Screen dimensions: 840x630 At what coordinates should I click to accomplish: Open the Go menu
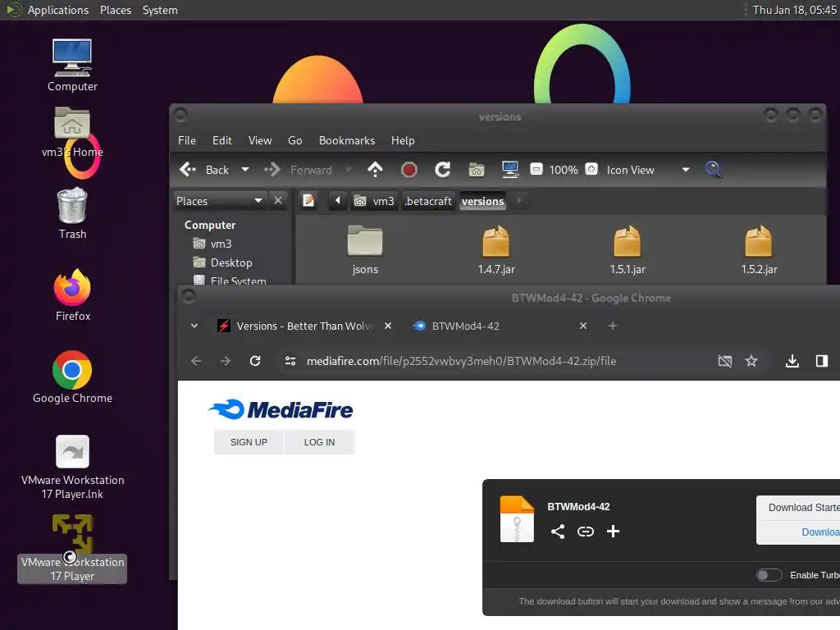(x=294, y=140)
